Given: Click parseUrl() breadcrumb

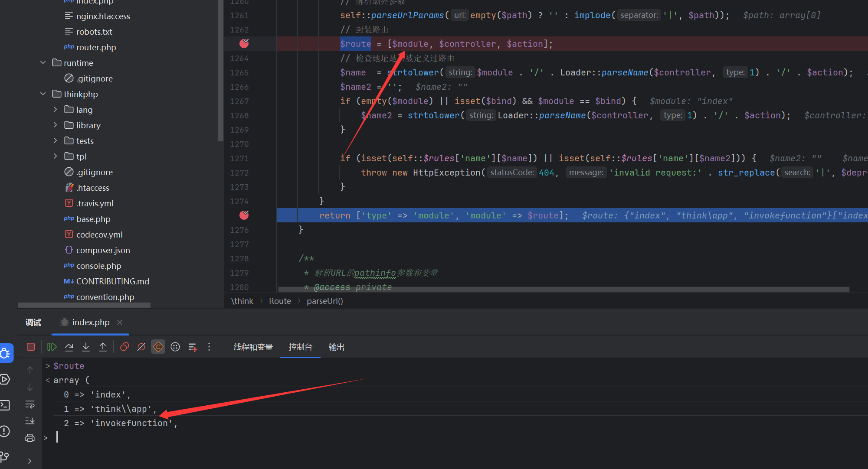Looking at the screenshot, I should pos(324,301).
